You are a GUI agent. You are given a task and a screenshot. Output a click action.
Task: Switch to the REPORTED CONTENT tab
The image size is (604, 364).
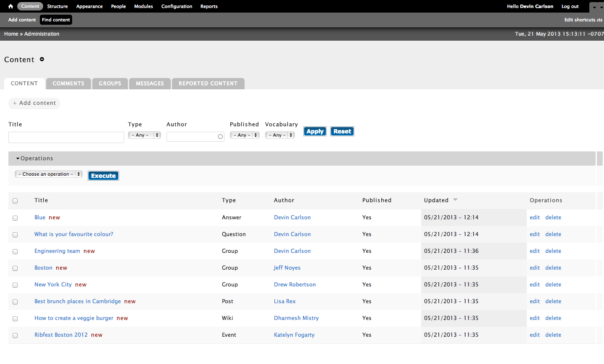click(x=208, y=83)
